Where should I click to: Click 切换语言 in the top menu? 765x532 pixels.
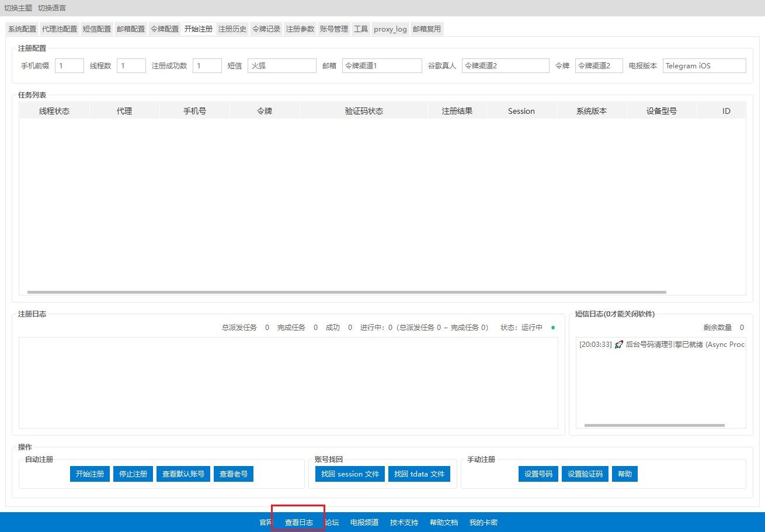pyautogui.click(x=52, y=8)
